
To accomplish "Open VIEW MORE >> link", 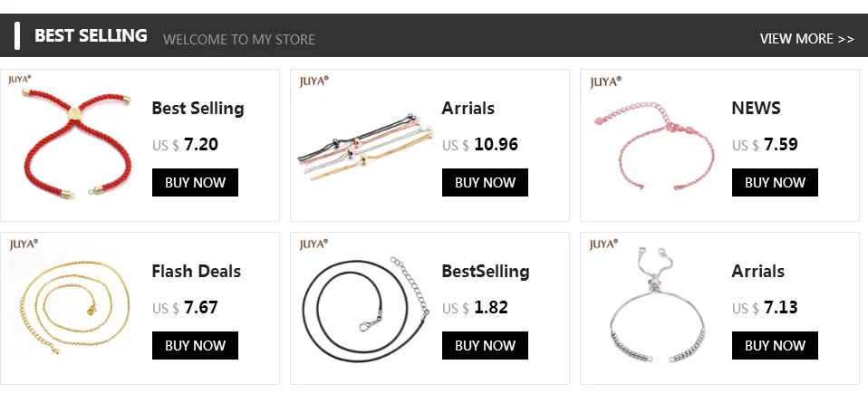I will coord(806,39).
